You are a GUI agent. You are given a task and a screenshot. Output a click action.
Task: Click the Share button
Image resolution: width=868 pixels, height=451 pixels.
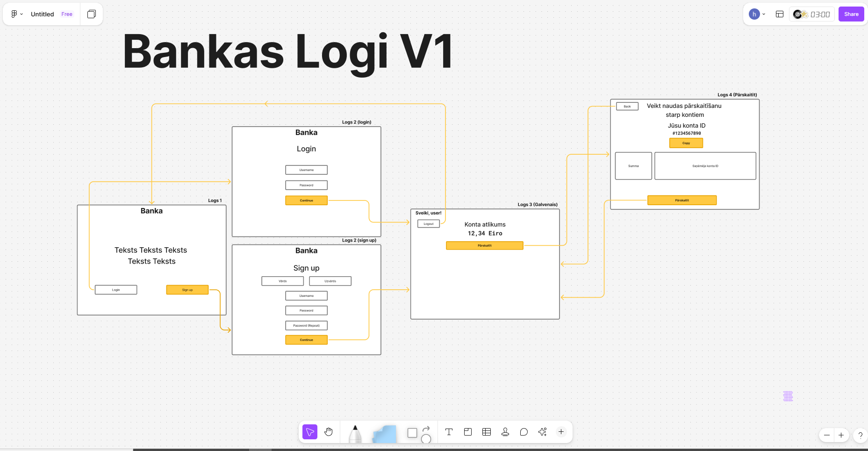click(x=851, y=14)
